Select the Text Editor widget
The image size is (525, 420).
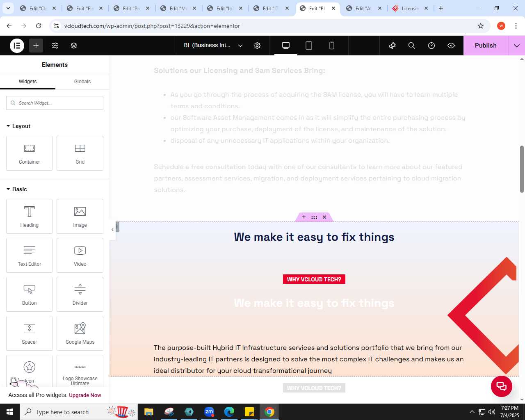point(29,255)
